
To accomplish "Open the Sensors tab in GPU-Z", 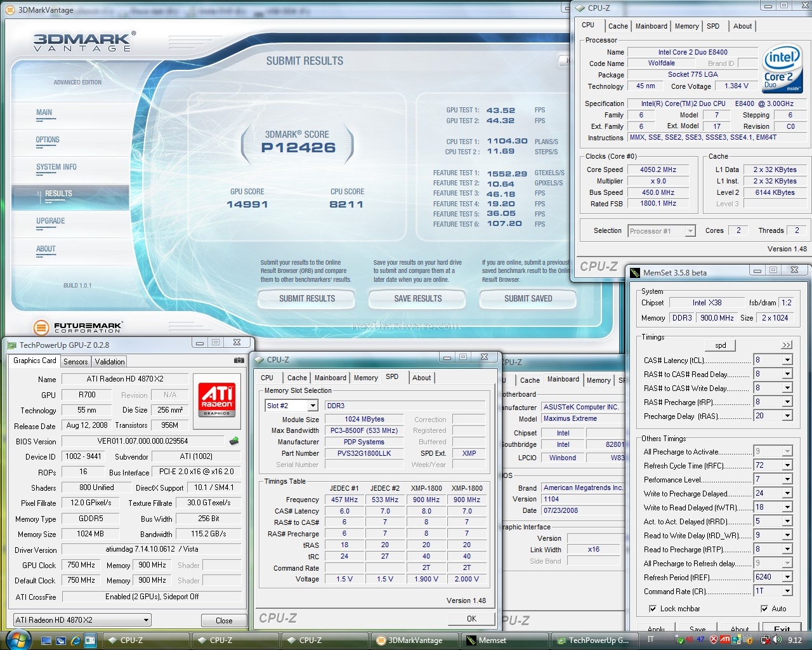I will pos(75,362).
